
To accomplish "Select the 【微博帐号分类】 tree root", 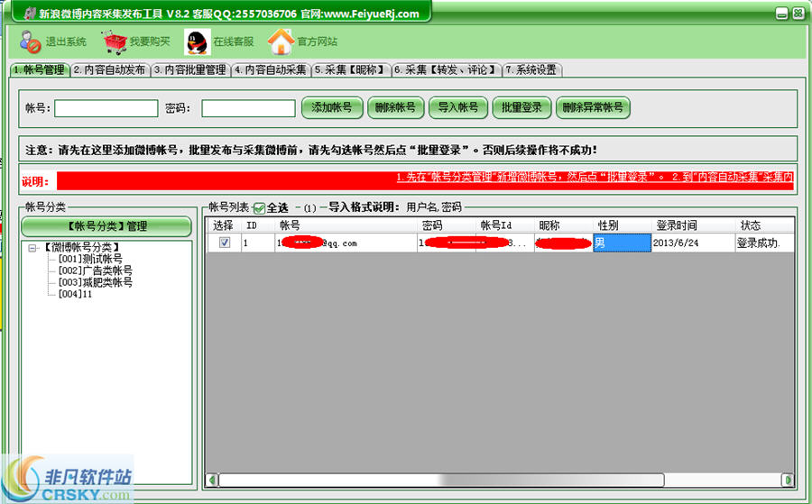I will coord(81,247).
